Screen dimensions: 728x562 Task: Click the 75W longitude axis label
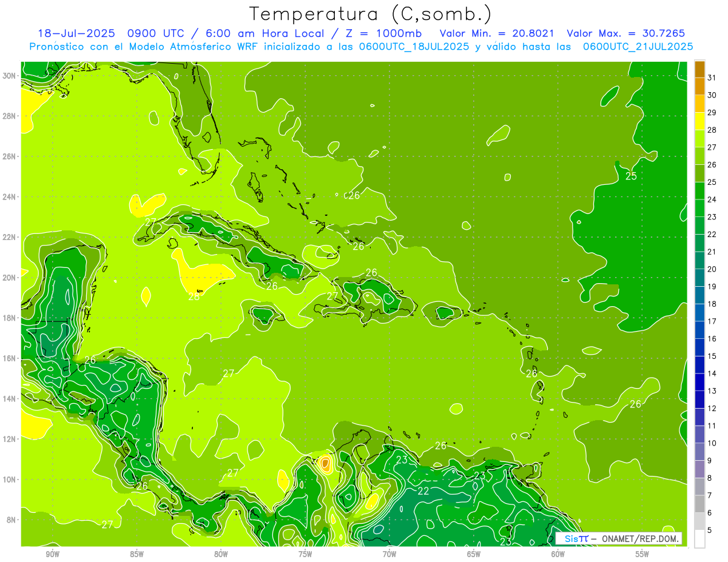click(x=305, y=554)
